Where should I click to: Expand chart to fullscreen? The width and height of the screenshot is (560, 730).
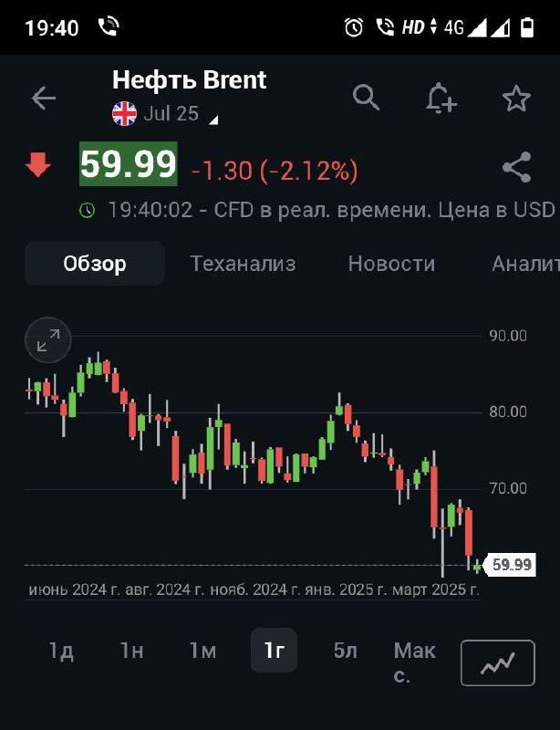(x=48, y=340)
